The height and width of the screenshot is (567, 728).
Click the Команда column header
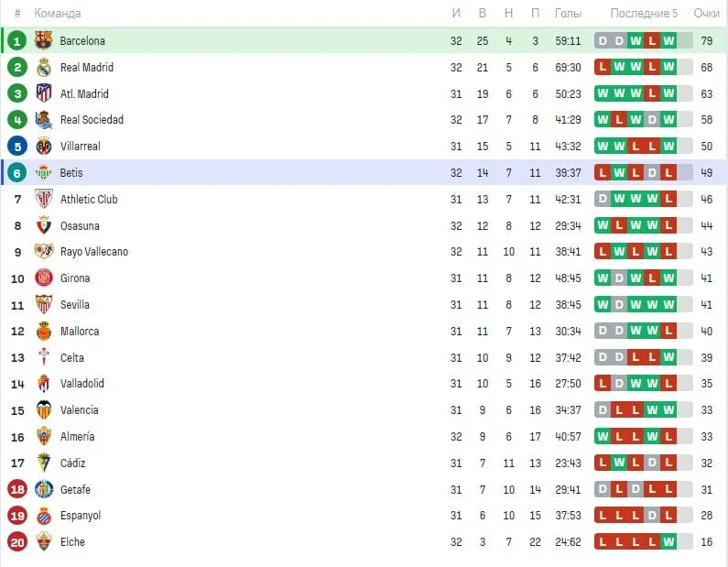coord(57,13)
